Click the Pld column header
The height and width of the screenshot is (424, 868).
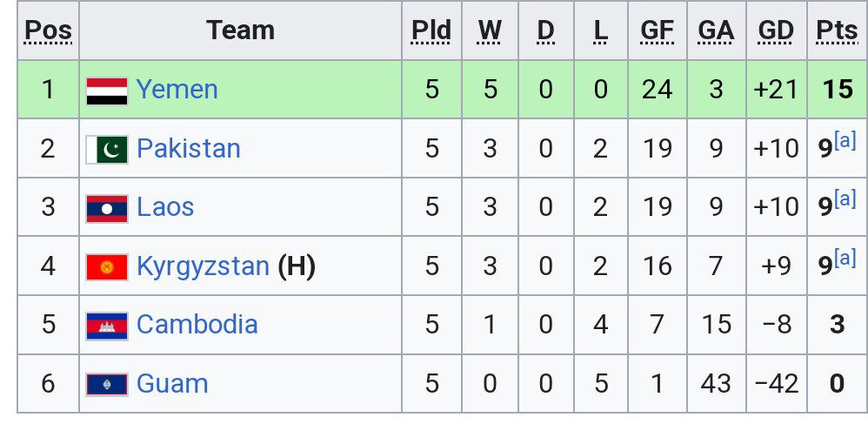[431, 30]
